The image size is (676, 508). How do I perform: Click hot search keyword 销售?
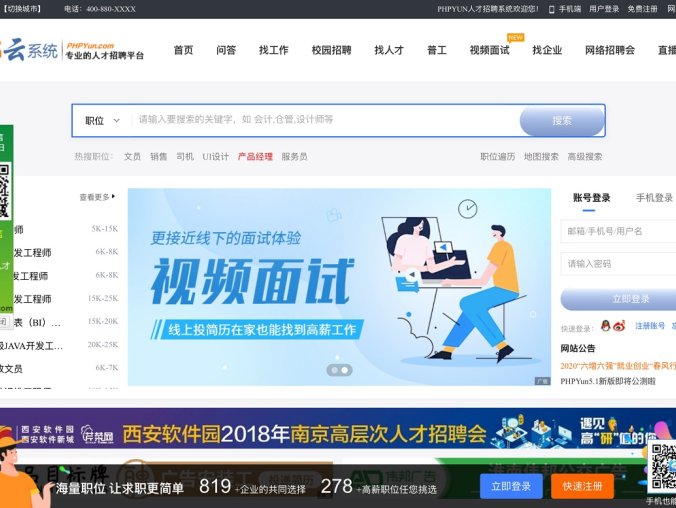point(158,157)
